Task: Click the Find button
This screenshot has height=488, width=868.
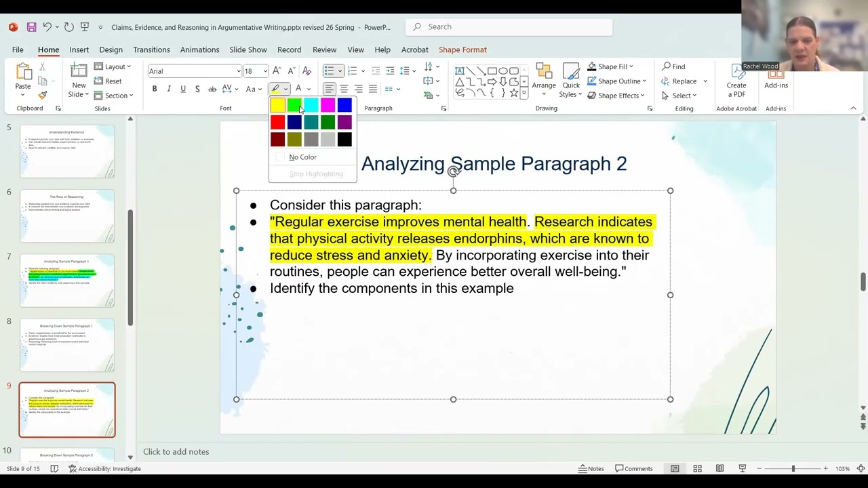Action: pyautogui.click(x=673, y=66)
